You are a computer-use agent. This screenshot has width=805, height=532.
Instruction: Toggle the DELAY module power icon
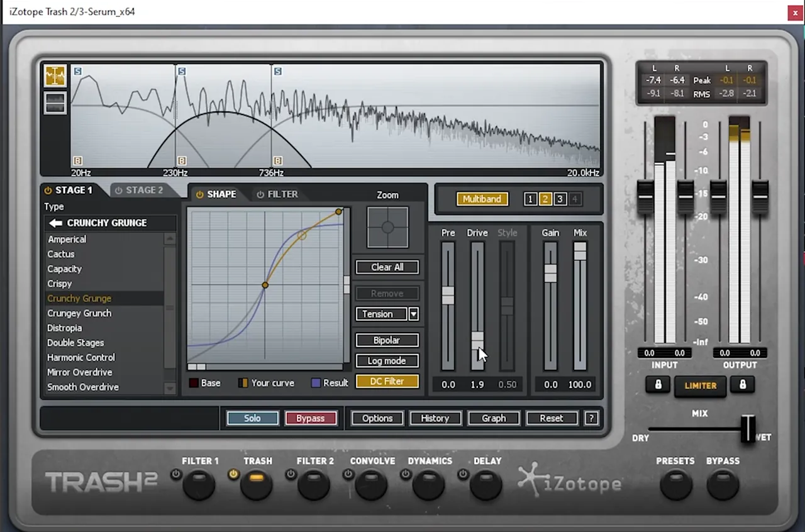(464, 474)
